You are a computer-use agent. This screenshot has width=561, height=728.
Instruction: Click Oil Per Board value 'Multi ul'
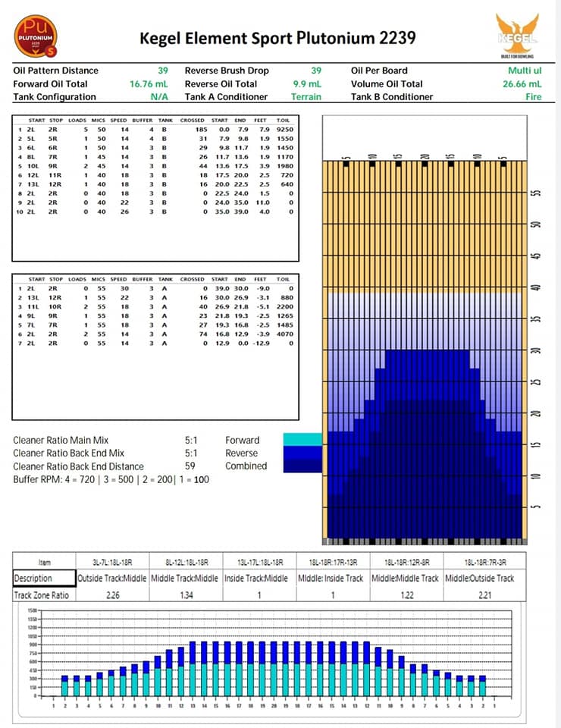tap(525, 71)
